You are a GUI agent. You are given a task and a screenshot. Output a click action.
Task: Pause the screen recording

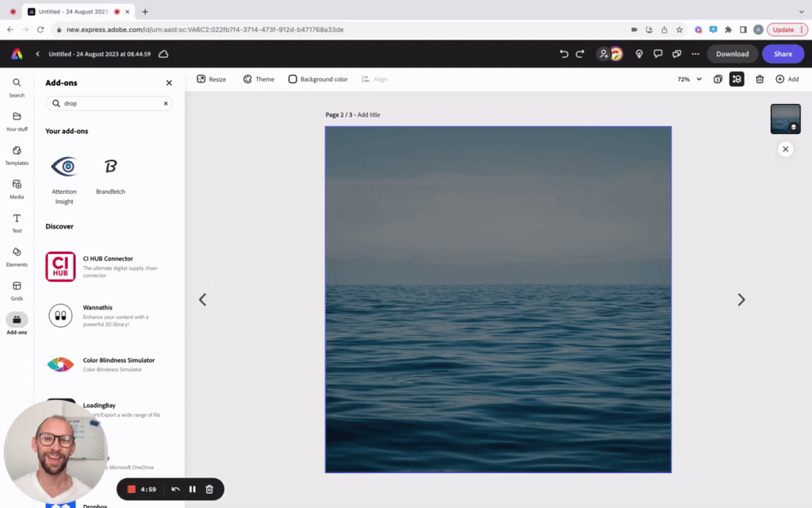192,489
